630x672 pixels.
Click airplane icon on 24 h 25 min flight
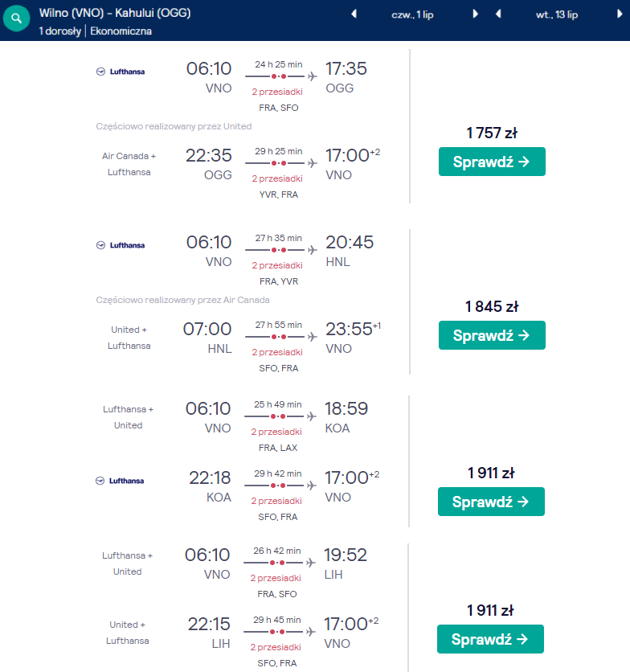tap(313, 76)
